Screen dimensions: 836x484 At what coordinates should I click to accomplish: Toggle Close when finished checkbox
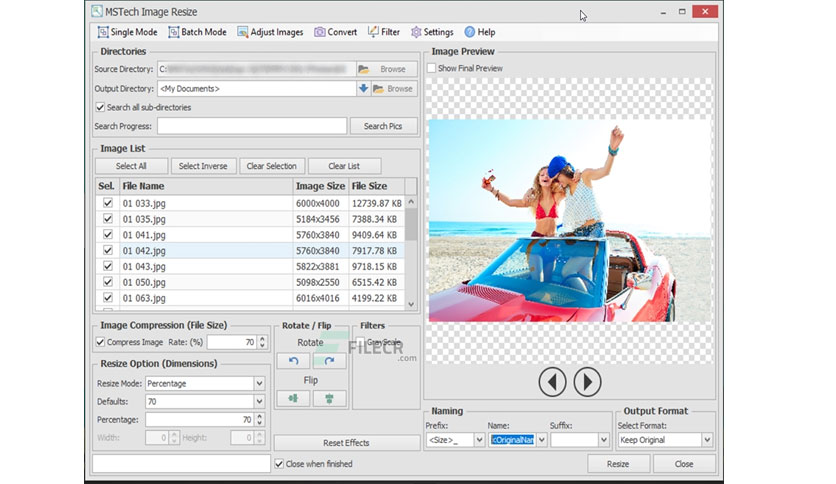coord(279,464)
